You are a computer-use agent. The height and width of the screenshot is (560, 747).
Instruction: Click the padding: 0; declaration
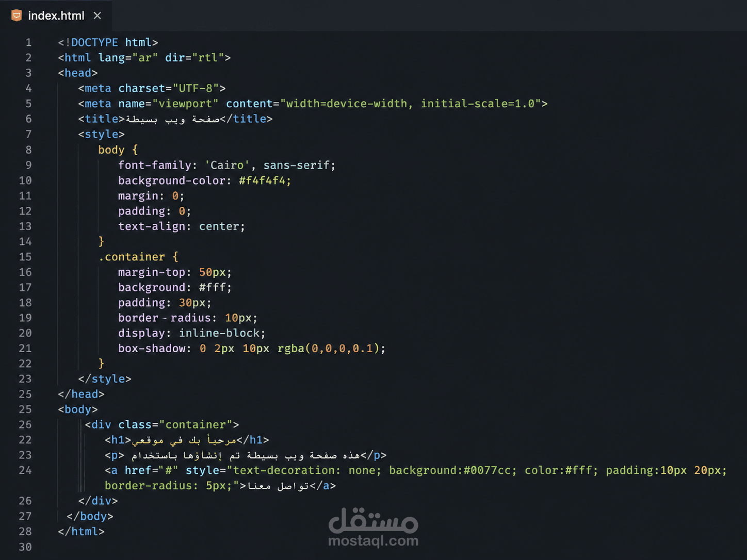[155, 211]
